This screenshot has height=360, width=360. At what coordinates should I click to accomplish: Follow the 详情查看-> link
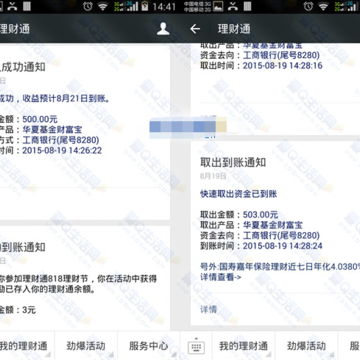pyautogui.click(x=221, y=277)
